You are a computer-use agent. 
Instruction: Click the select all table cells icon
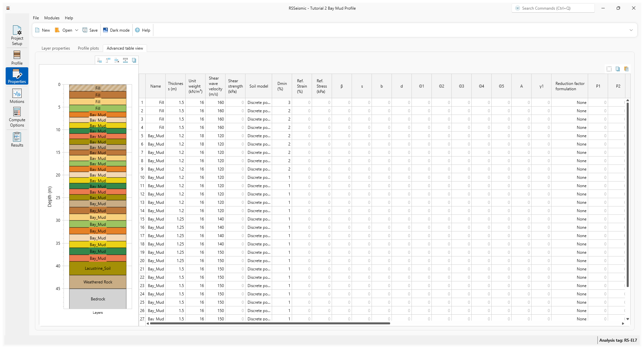(609, 69)
